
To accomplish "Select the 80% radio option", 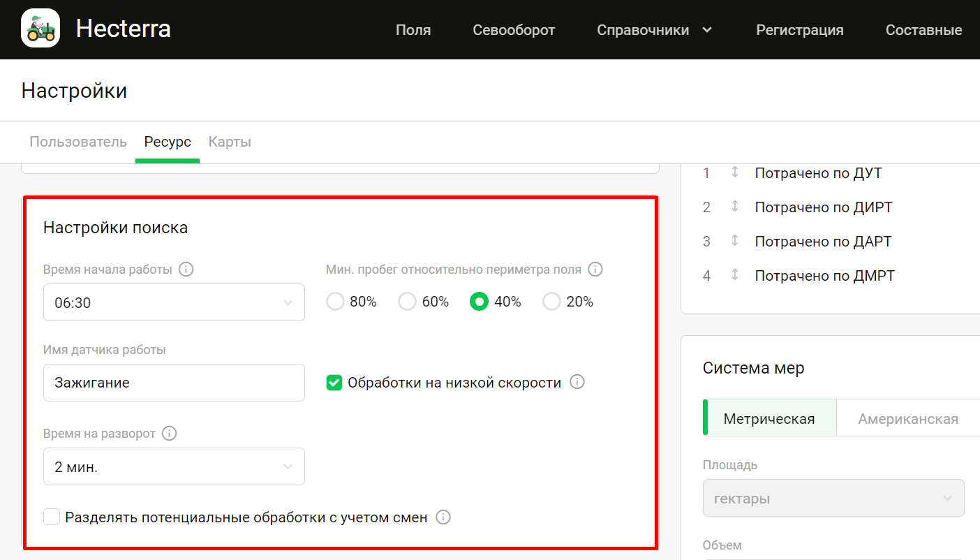I will click(336, 302).
